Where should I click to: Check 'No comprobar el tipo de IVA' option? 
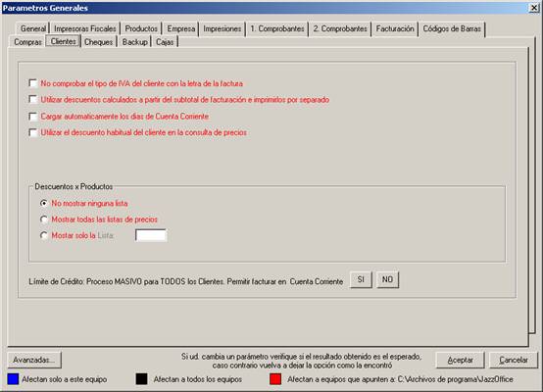point(33,83)
